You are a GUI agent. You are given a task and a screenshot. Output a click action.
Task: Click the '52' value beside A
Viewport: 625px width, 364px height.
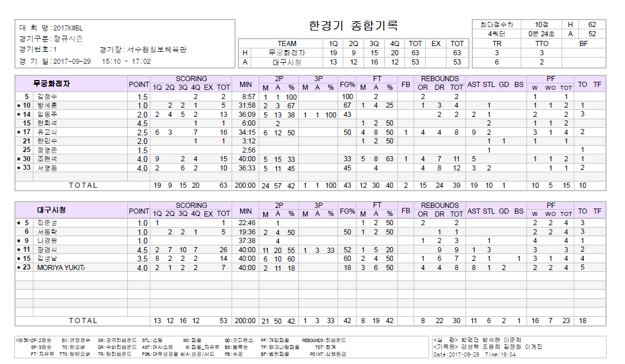pyautogui.click(x=592, y=34)
